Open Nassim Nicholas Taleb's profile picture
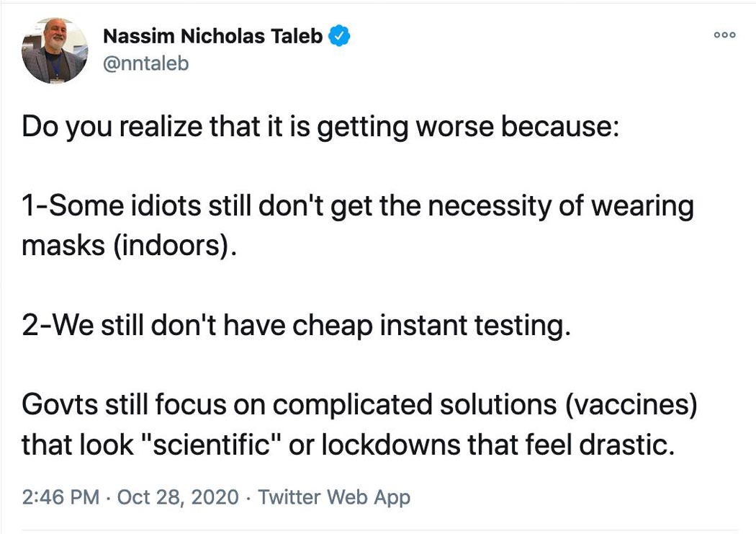Screen dimensions: 756x534 pos(55,50)
